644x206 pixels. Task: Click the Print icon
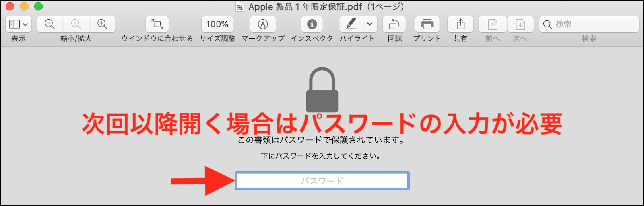click(427, 24)
